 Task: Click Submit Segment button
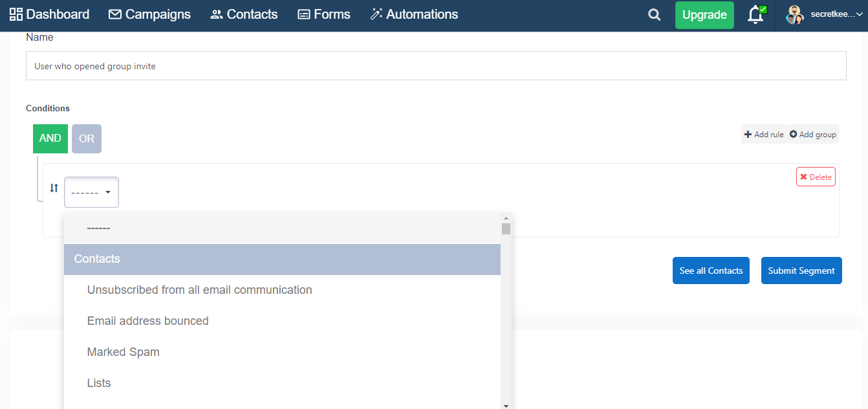[801, 271]
